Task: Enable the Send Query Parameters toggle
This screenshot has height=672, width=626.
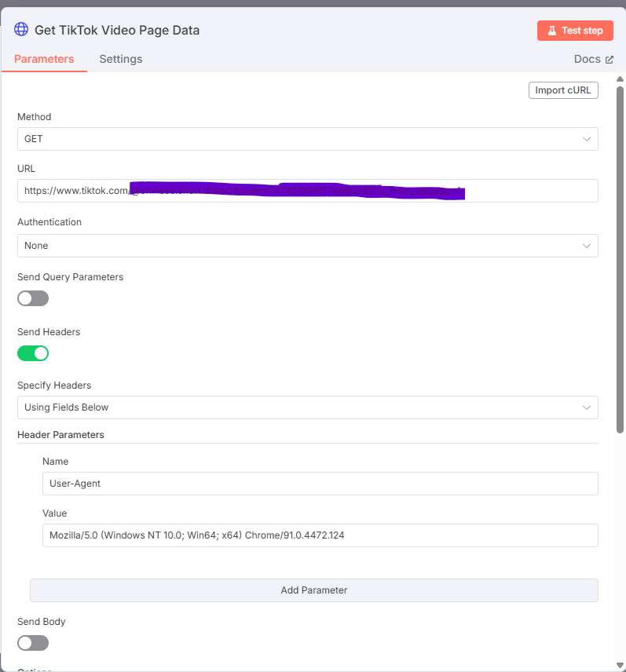Action: [33, 298]
